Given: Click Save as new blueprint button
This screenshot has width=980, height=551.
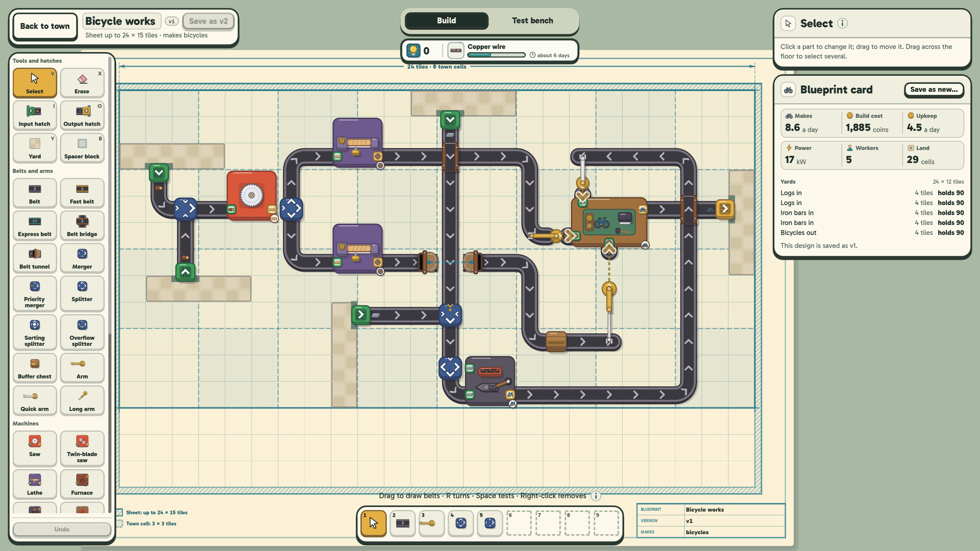Looking at the screenshot, I should 934,89.
